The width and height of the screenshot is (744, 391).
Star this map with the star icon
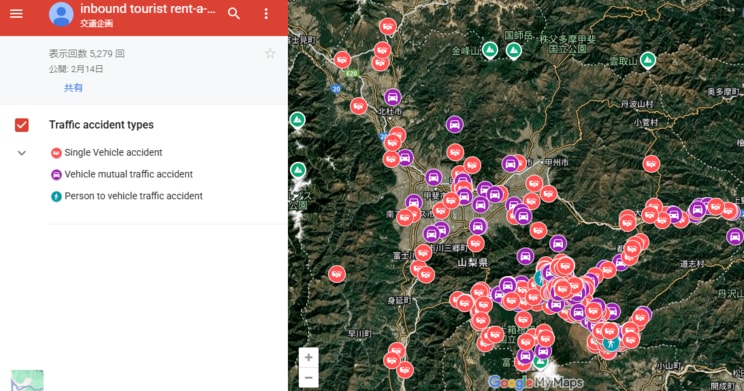(270, 54)
